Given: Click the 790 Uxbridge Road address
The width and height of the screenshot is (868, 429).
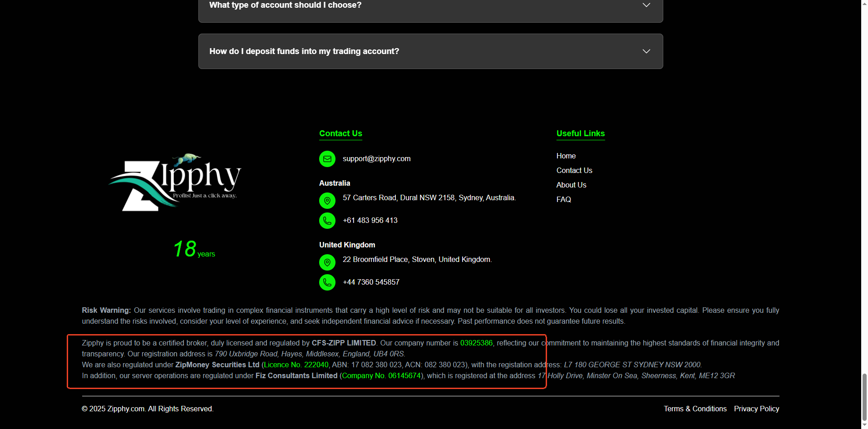Looking at the screenshot, I should (310, 354).
